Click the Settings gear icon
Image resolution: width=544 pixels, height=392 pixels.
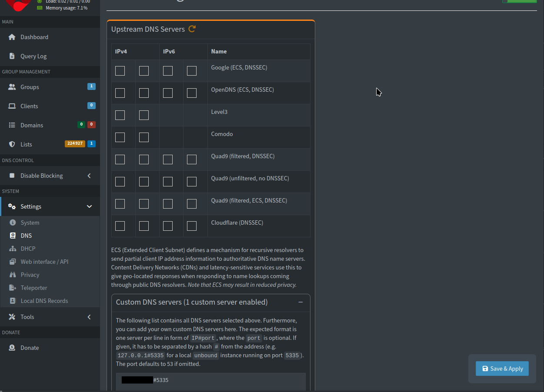tap(12, 206)
